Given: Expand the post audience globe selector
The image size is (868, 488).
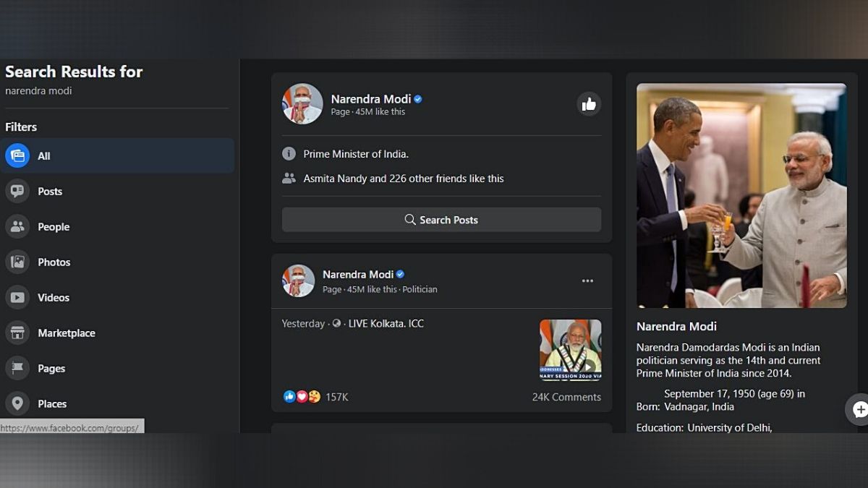Looking at the screenshot, I should pyautogui.click(x=336, y=323).
